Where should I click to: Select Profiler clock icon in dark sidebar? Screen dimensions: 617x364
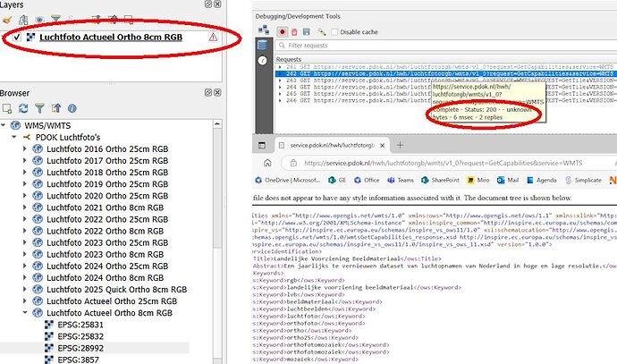[x=262, y=60]
